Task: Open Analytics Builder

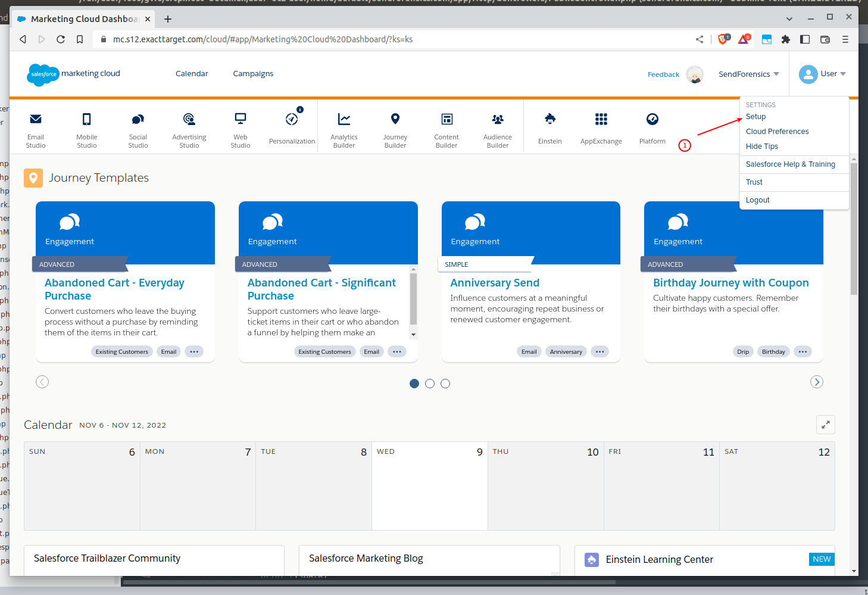Action: click(x=344, y=130)
